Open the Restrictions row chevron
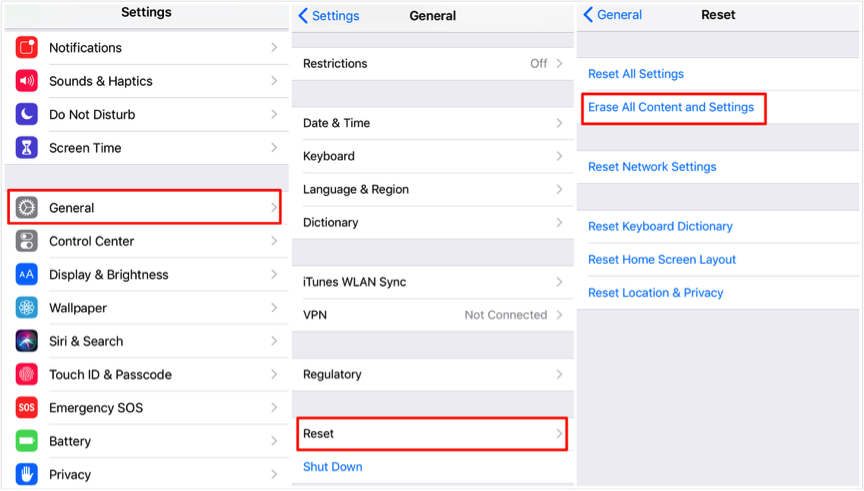864x491 pixels. point(559,64)
